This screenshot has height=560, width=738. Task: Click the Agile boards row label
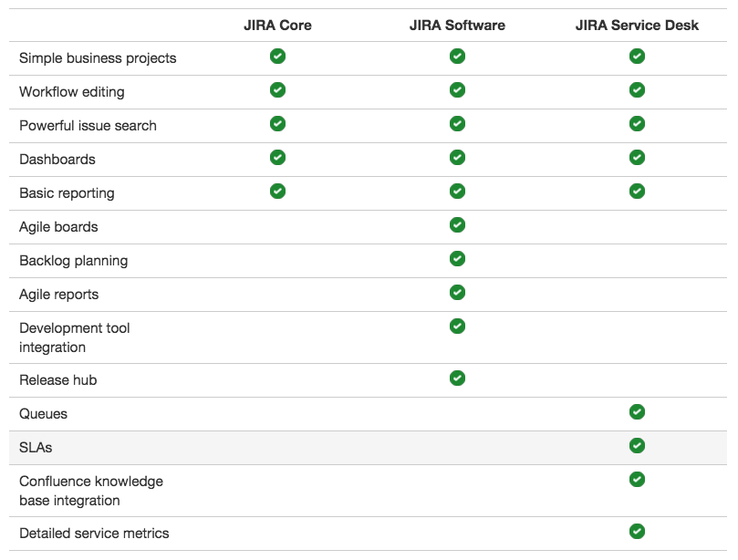58,227
